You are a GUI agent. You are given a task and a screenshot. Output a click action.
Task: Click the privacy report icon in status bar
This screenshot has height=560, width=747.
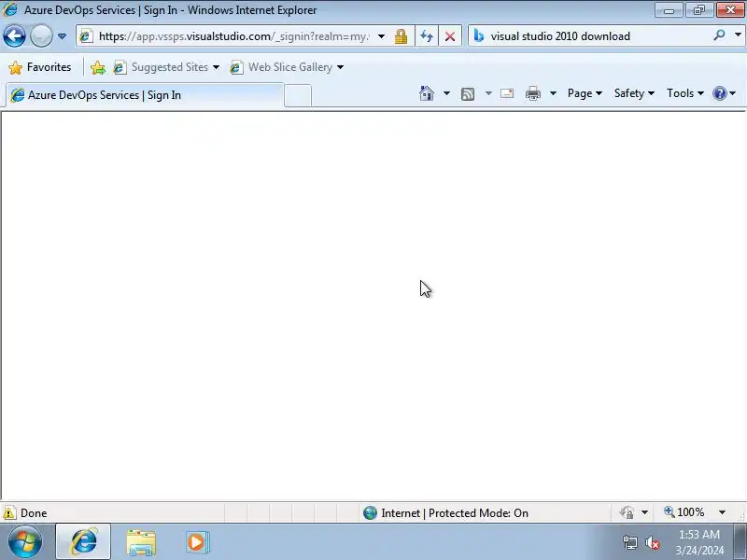tap(627, 512)
